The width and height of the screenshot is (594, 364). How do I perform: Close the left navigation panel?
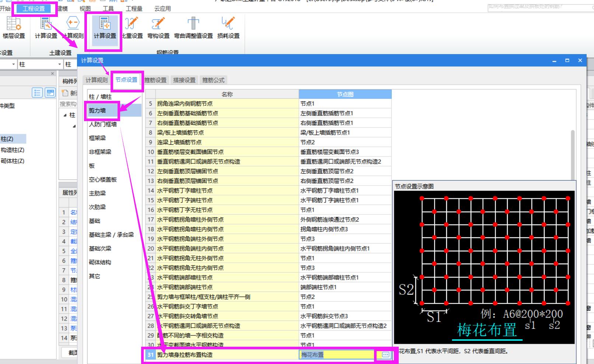(52, 74)
